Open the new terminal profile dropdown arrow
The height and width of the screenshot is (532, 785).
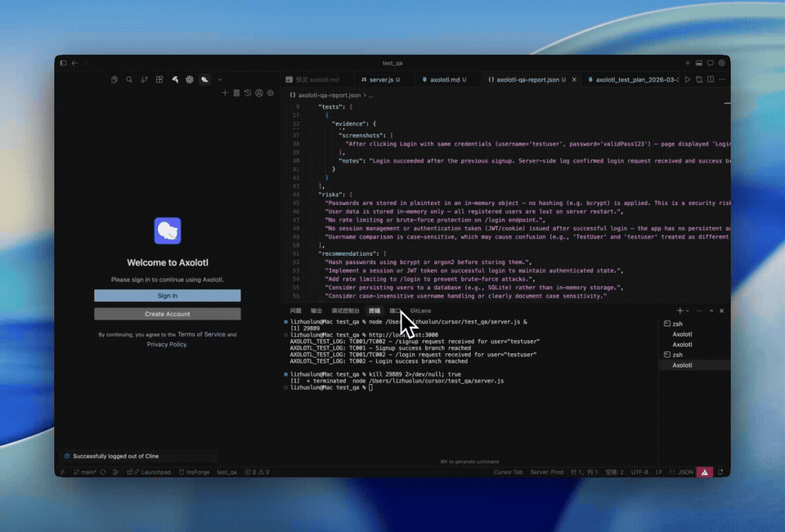[688, 311]
